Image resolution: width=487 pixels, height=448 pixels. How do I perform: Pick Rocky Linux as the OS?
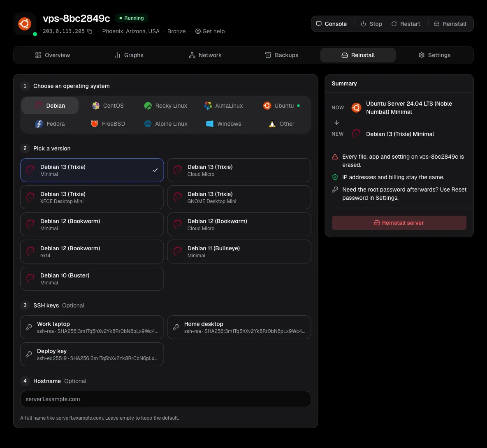coord(165,106)
